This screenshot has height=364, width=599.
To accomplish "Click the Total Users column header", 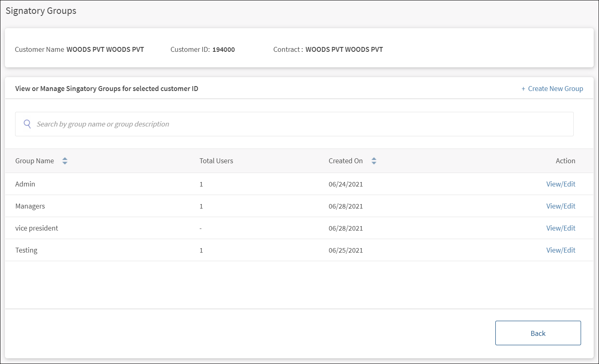I will 216,161.
